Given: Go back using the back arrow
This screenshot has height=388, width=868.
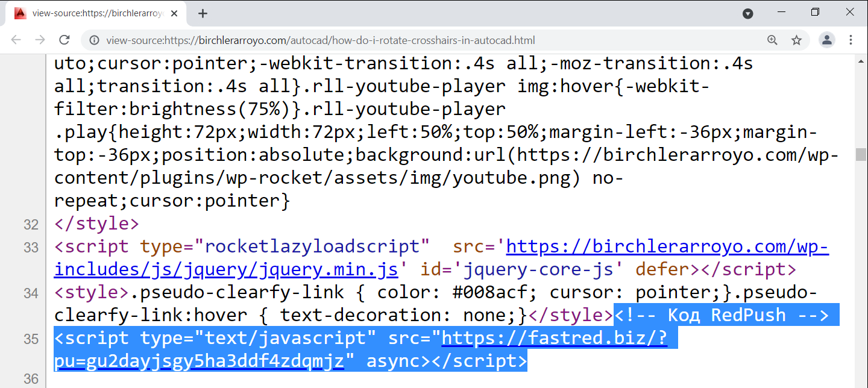Looking at the screenshot, I should (16, 40).
